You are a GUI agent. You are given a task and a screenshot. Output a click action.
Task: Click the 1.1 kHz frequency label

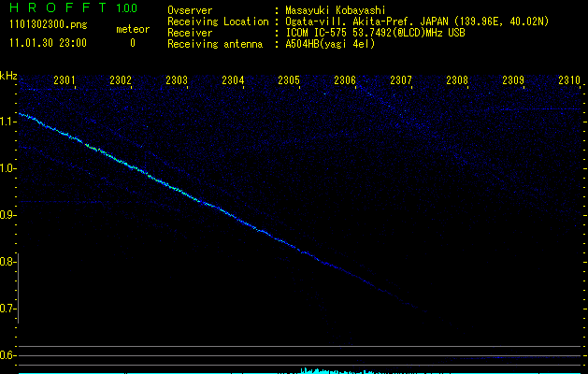pyautogui.click(x=7, y=122)
